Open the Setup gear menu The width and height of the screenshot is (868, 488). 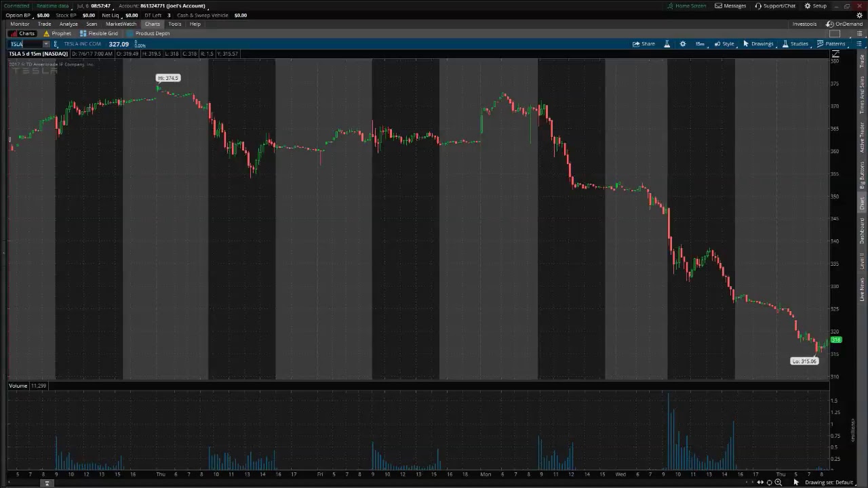coord(816,5)
